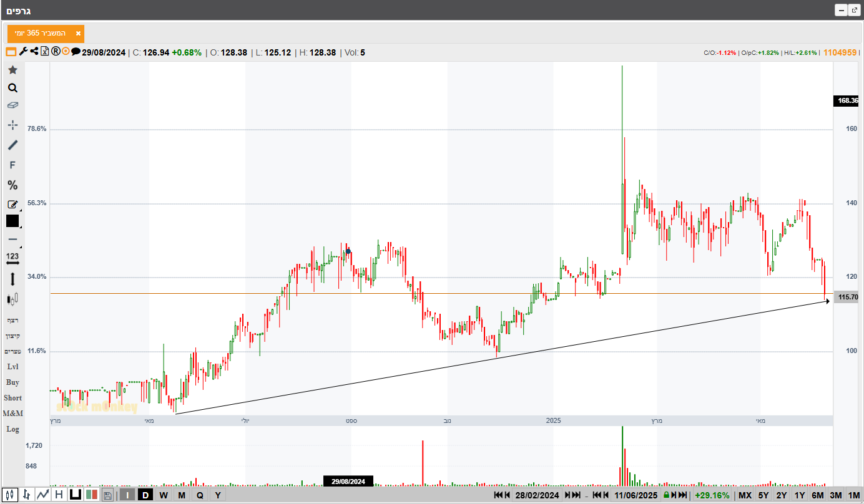Viewport: 864px width, 504px height.
Task: Export chart data to Excel
Action: pos(45,52)
